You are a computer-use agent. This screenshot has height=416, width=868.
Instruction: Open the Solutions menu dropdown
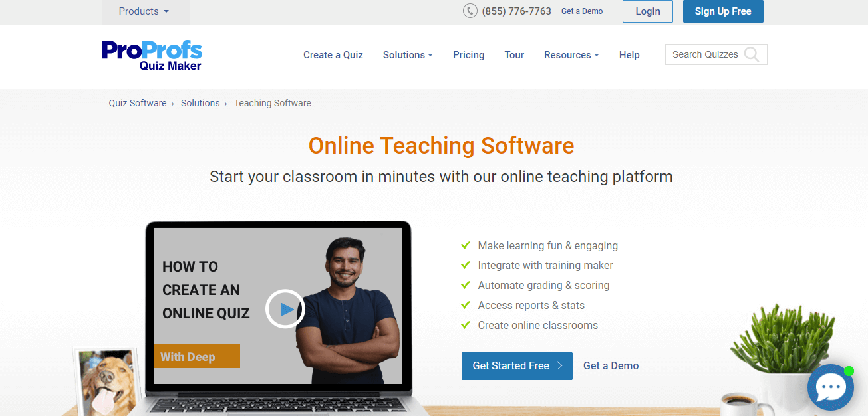point(408,55)
